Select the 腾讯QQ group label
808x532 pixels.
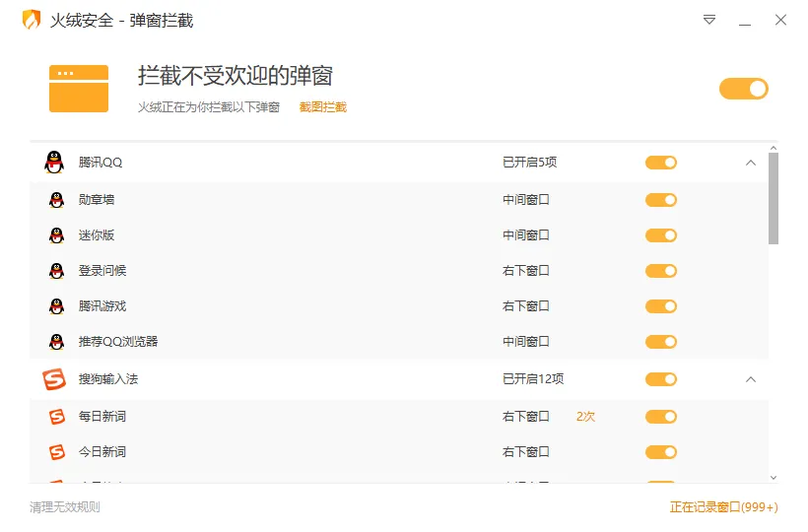(101, 163)
